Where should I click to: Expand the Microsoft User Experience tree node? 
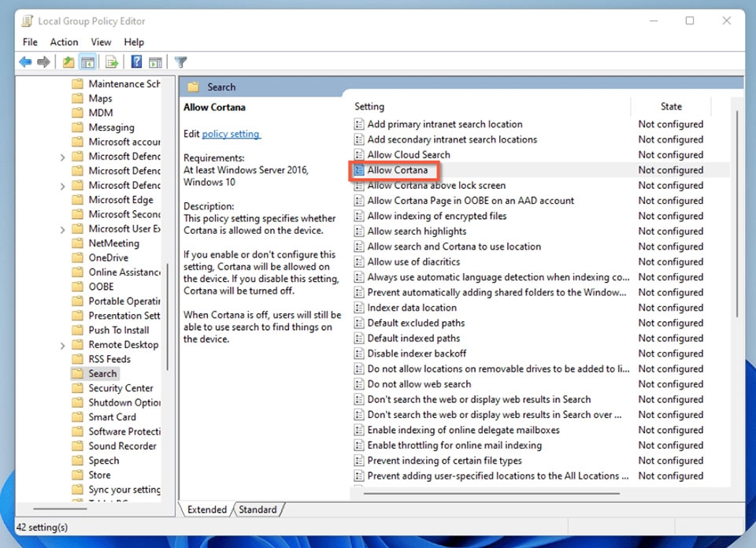tap(62, 229)
